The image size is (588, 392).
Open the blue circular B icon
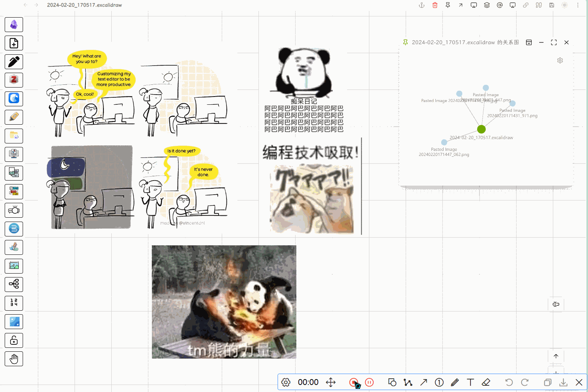[14, 229]
